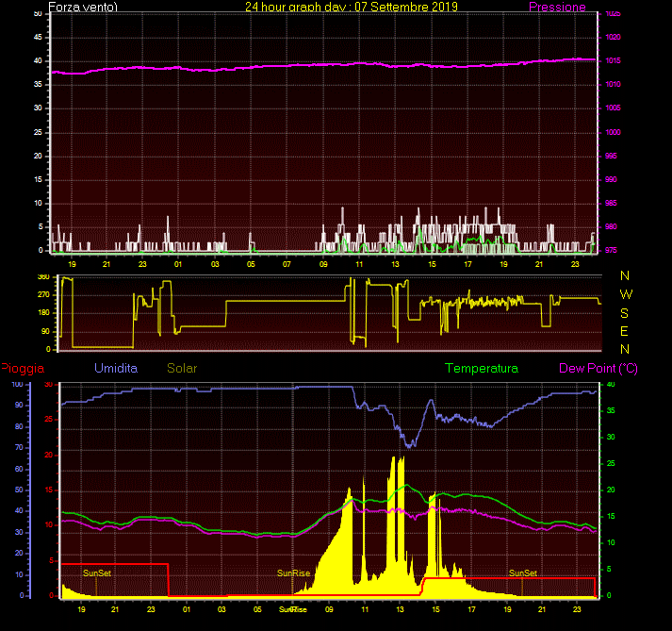Viewport: 672px width, 631px height.
Task: Click the '980' pressure axis value
Action: [x=611, y=226]
